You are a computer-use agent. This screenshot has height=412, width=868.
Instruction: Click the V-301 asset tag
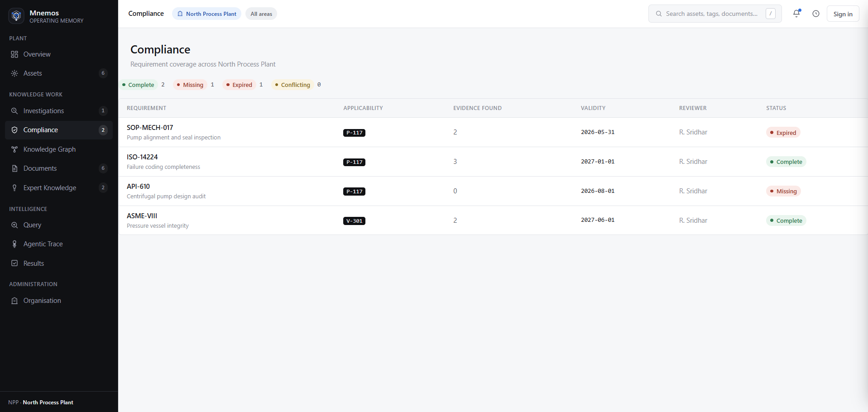click(354, 221)
